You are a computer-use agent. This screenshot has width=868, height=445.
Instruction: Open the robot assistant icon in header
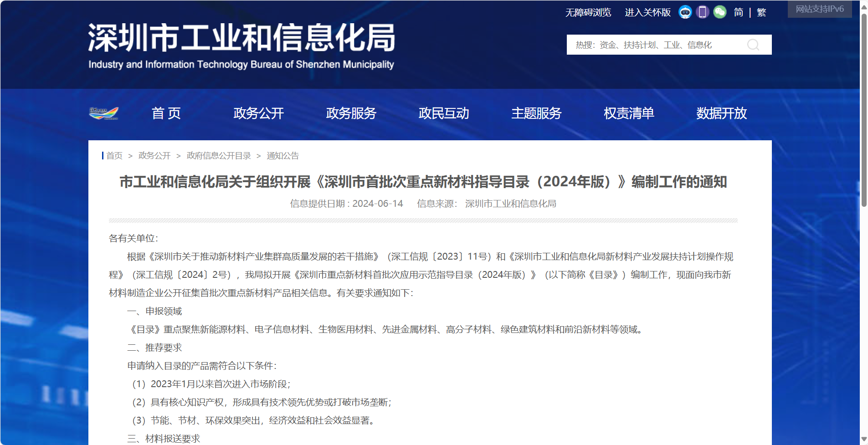coord(685,12)
